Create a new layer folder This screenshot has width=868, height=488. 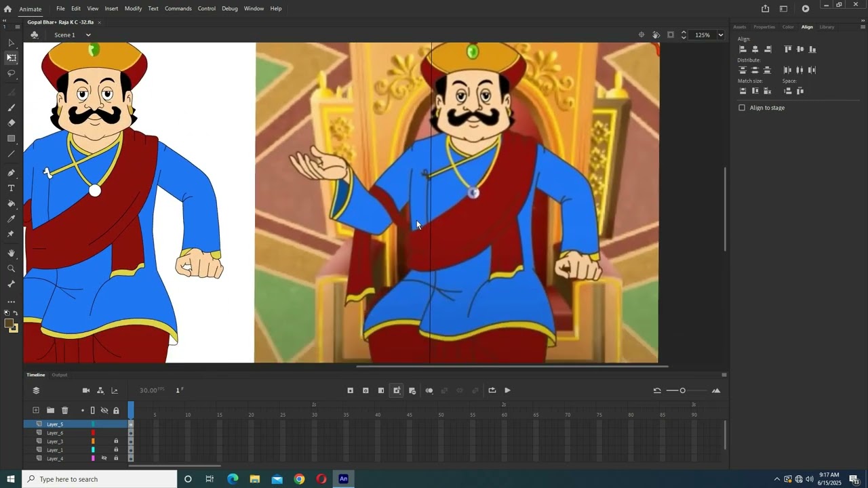(x=50, y=410)
